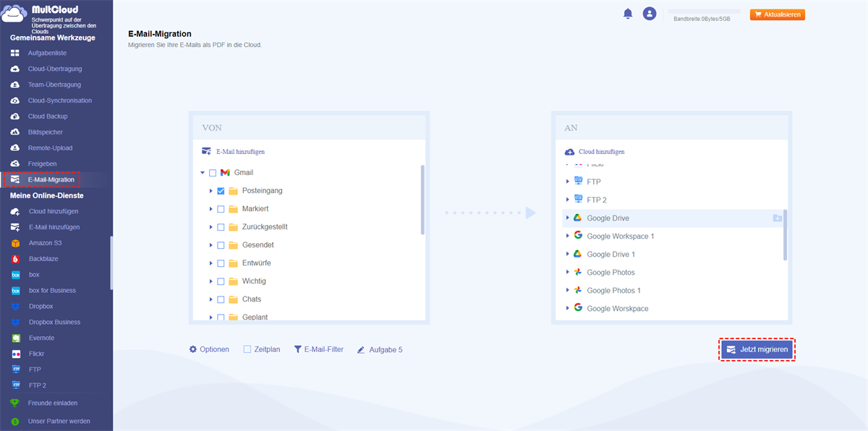Check the Zurückgestellt folder checkbox
Screen dimensions: 868x431
221,227
